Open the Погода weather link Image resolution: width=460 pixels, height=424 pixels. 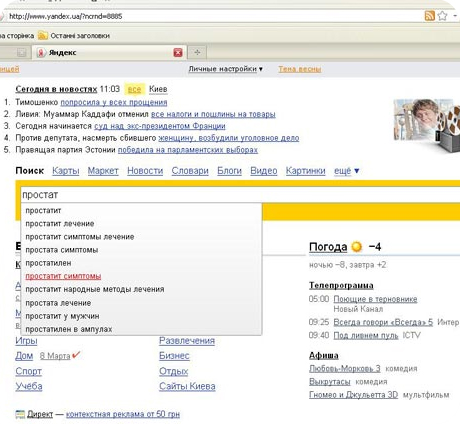(x=328, y=247)
